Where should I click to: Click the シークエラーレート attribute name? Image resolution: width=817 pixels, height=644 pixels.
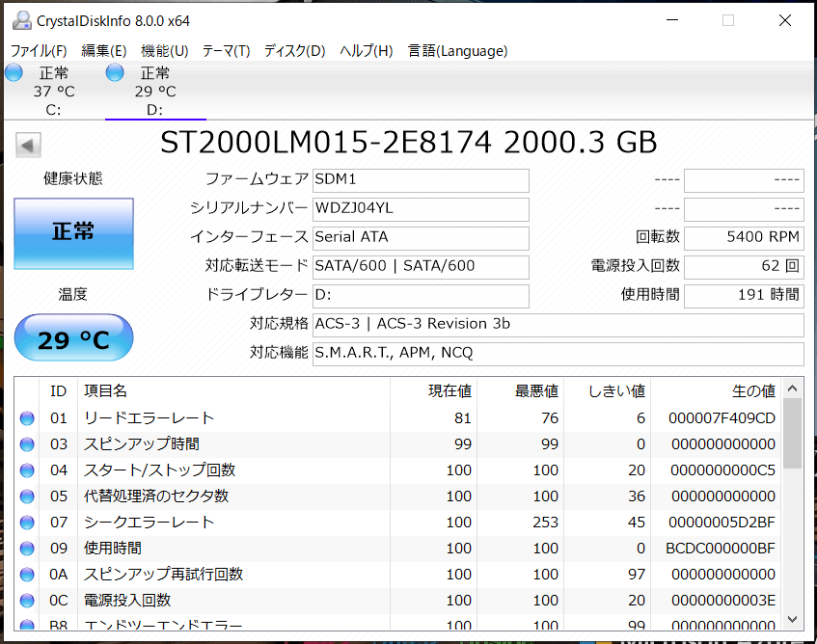pyautogui.click(x=149, y=523)
